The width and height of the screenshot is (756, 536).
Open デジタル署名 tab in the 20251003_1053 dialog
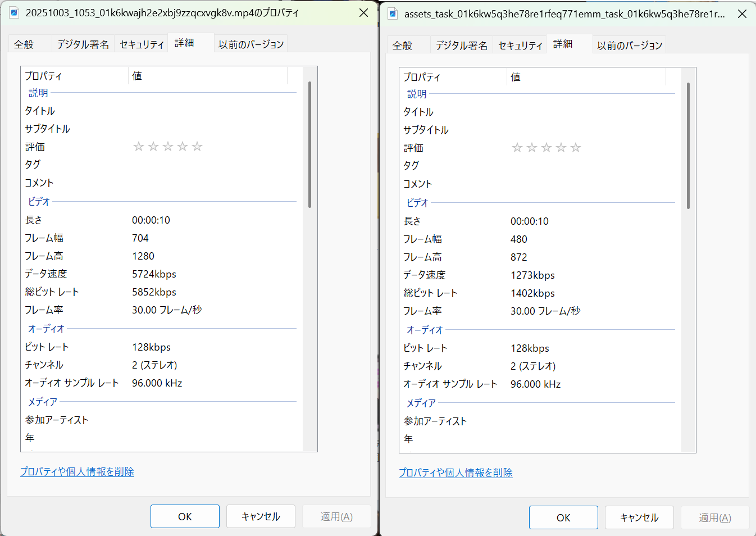[83, 44]
